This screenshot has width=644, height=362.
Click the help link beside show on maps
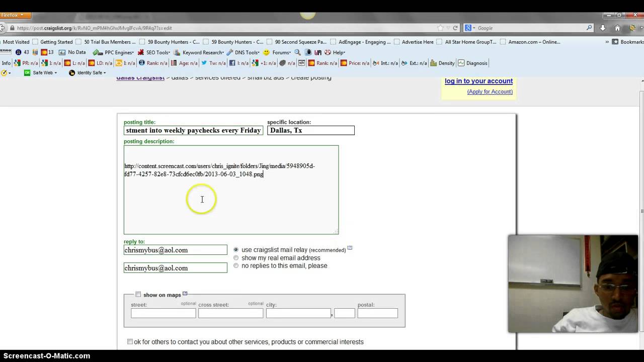[x=185, y=293]
